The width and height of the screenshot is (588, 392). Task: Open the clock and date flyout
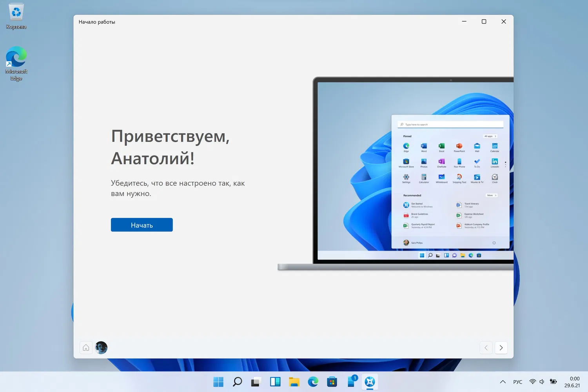click(572, 382)
